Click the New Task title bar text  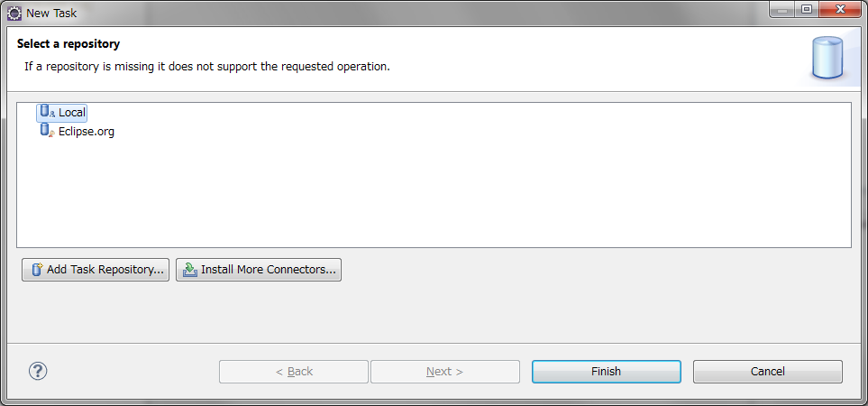pyautogui.click(x=51, y=14)
